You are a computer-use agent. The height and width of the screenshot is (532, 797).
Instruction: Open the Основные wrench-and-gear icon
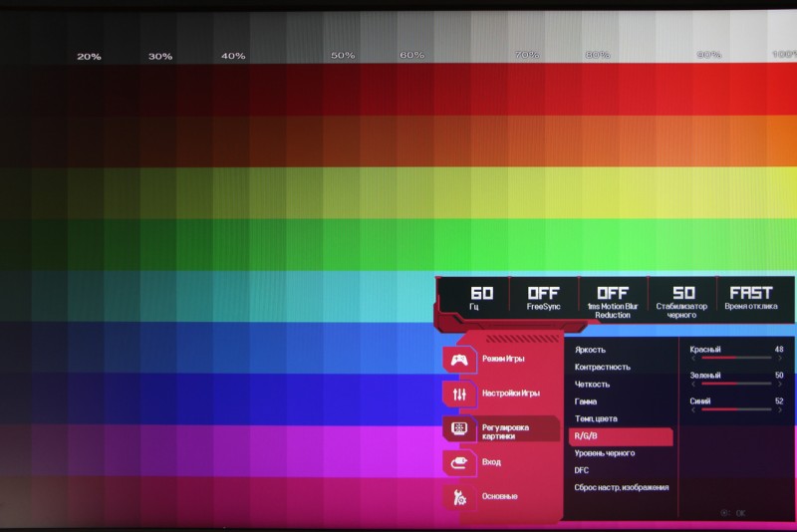[x=459, y=497]
